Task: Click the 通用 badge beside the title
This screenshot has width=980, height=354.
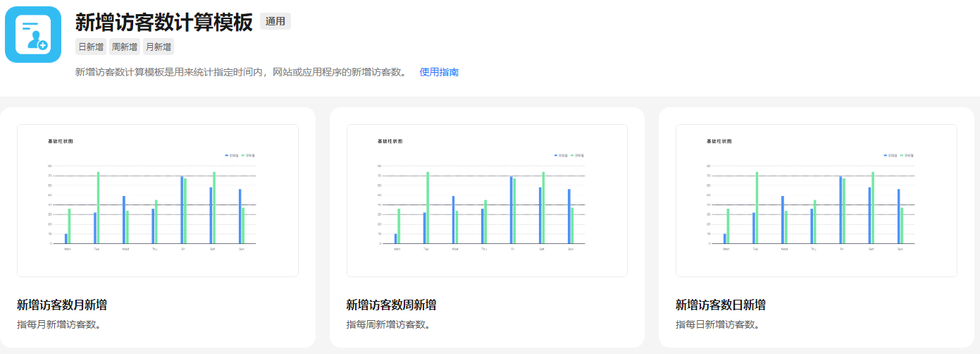Action: coord(275,22)
